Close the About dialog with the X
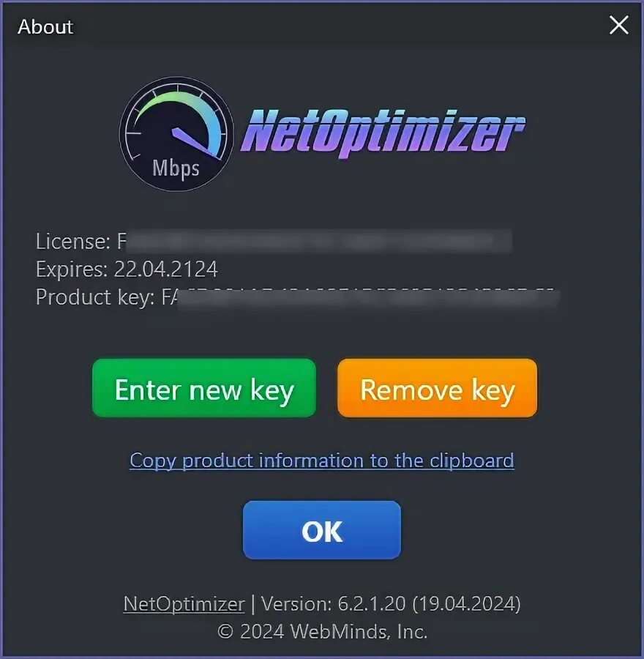 click(618, 25)
